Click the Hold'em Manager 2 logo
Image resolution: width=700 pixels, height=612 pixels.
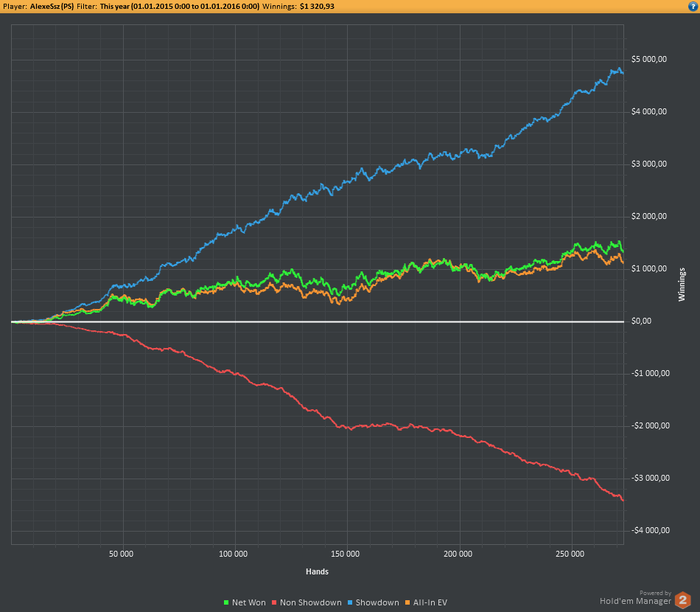click(x=682, y=600)
